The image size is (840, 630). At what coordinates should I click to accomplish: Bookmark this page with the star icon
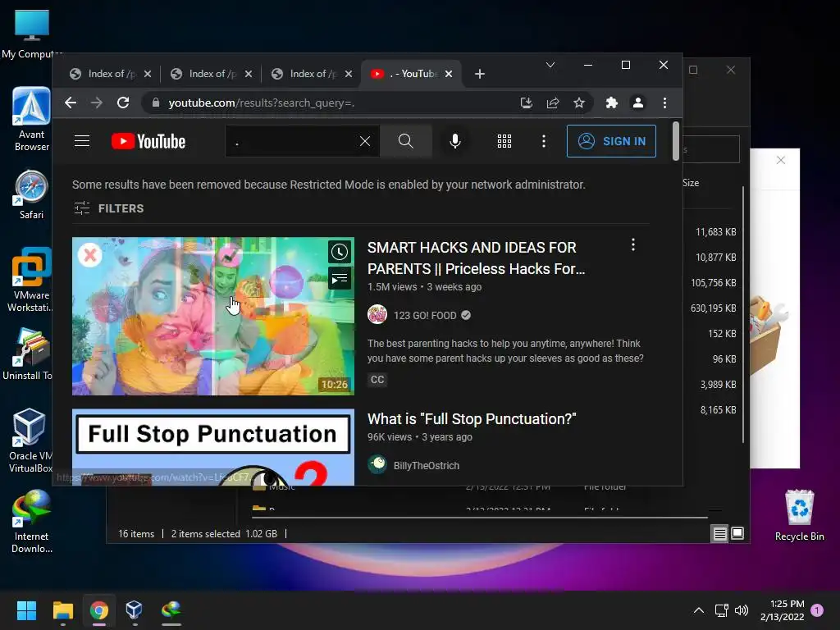(579, 103)
